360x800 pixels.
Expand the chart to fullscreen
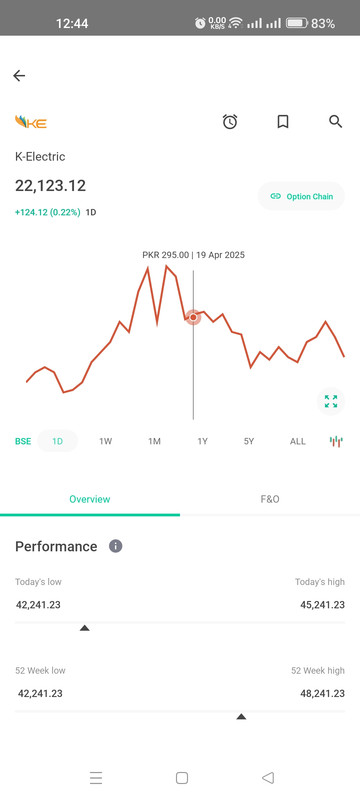[x=331, y=402]
